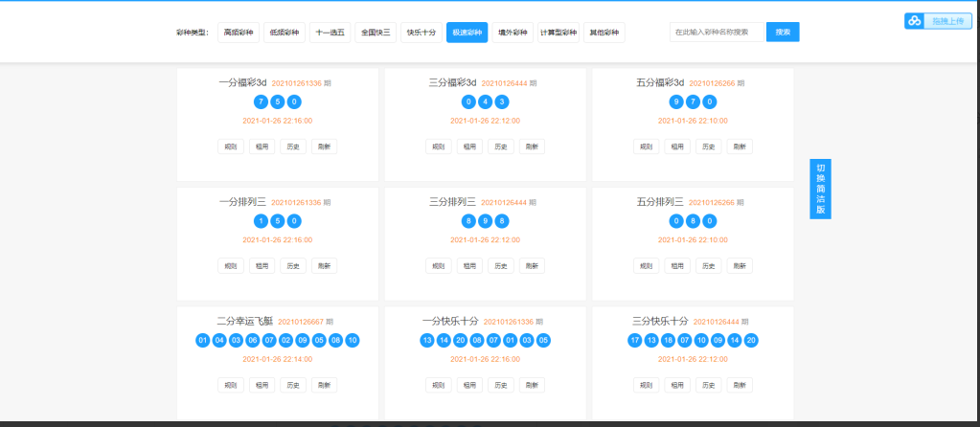Click 刷新 on the 一分福彩3d card
The height and width of the screenshot is (427, 980).
pos(325,146)
